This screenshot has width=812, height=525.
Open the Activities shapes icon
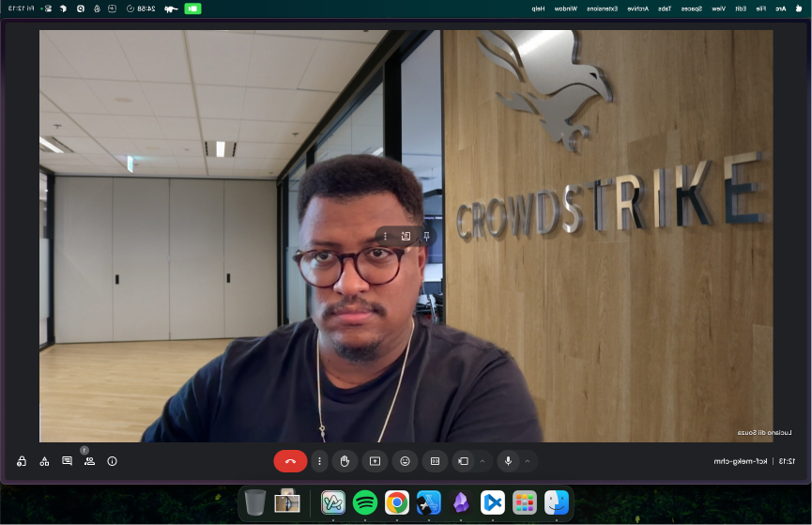tap(44, 461)
